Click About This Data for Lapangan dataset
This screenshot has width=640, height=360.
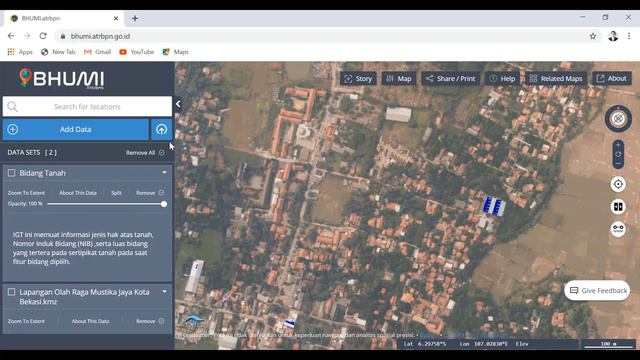[x=90, y=321]
